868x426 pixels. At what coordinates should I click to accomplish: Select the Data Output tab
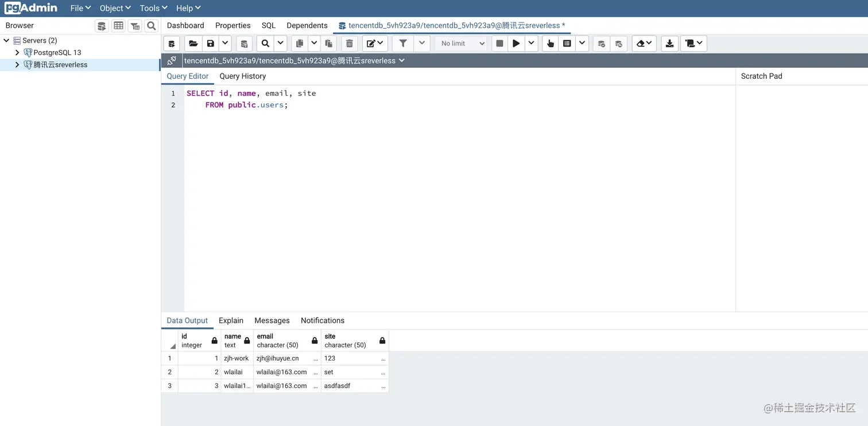[187, 321]
